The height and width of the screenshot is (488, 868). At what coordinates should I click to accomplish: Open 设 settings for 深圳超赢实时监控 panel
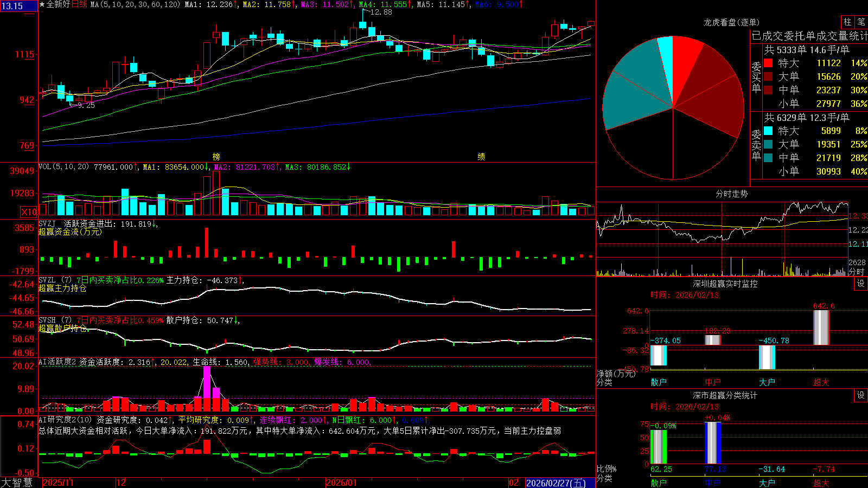click(x=861, y=284)
